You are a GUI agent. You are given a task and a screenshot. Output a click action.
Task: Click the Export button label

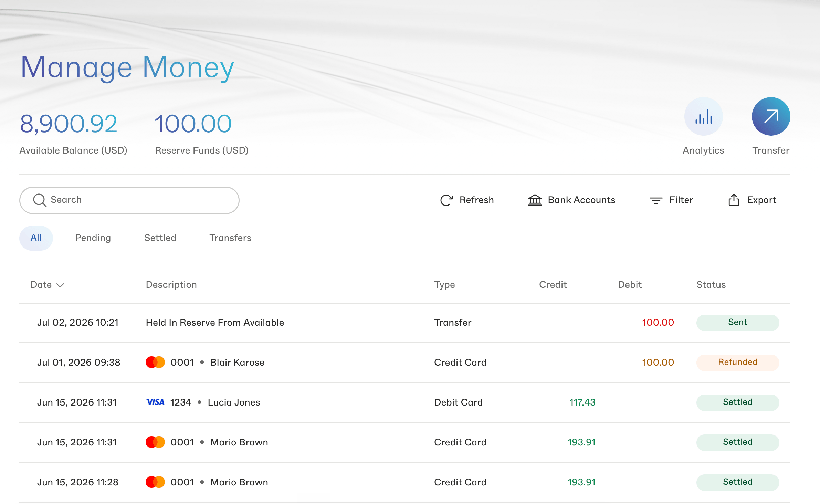point(761,200)
